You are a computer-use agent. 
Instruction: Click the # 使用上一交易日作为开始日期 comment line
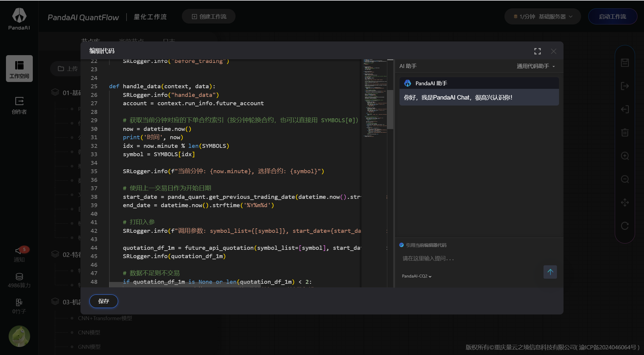(x=167, y=188)
